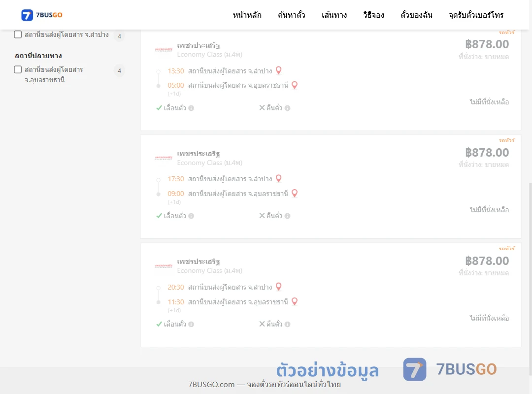Viewport: 532px width, 394px height.
Task: Open ตั๋วของฉัน menu item
Action: pos(416,15)
